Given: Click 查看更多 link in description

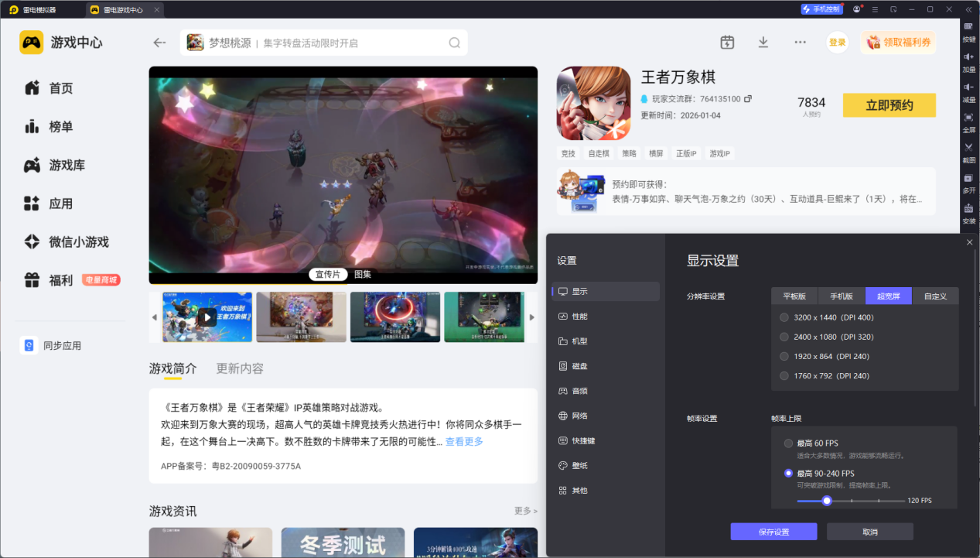Looking at the screenshot, I should pos(464,441).
